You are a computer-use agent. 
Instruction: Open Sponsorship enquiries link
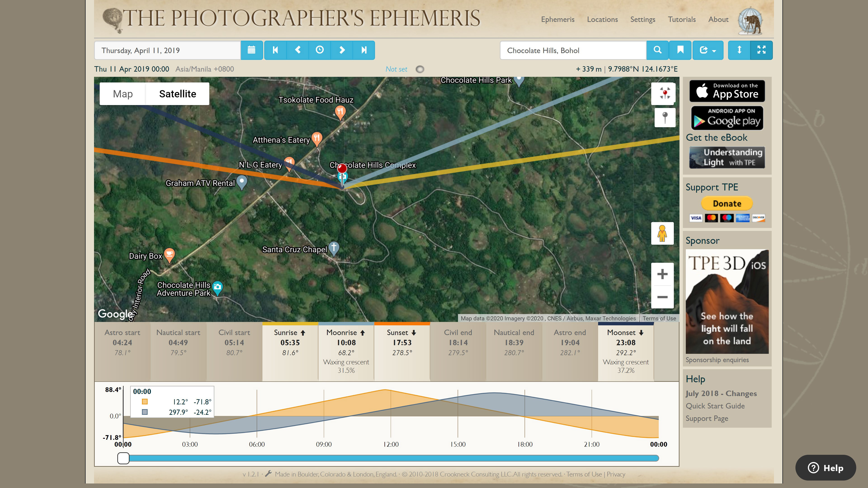click(717, 360)
